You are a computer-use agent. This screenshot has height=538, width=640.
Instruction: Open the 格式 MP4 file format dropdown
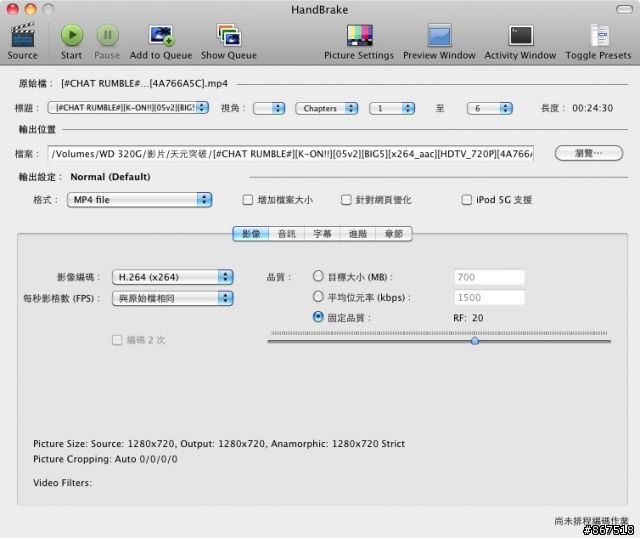[139, 200]
